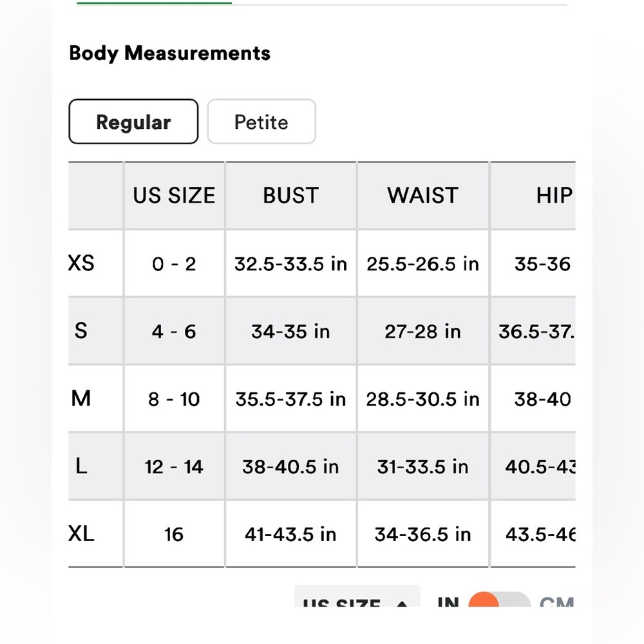Toggle the IN/CM unit switch
The image size is (644, 644).
click(499, 600)
